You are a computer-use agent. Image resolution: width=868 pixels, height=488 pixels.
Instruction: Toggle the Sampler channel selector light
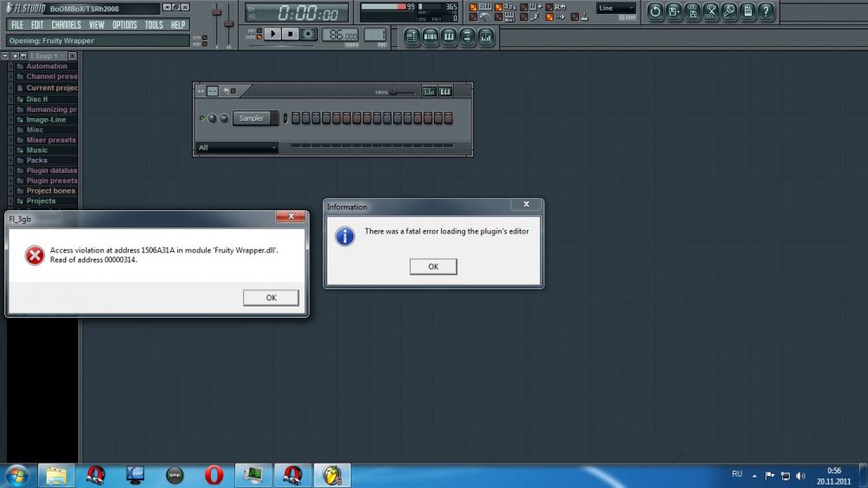[285, 118]
